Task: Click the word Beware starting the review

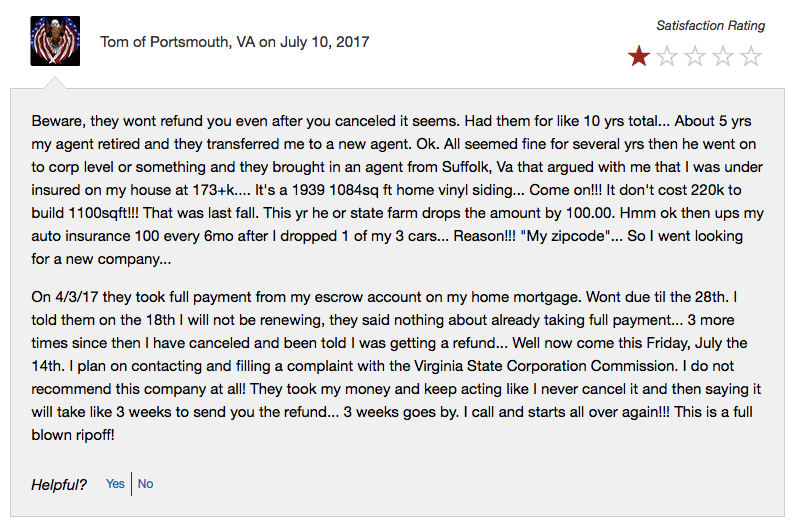Action: point(57,121)
